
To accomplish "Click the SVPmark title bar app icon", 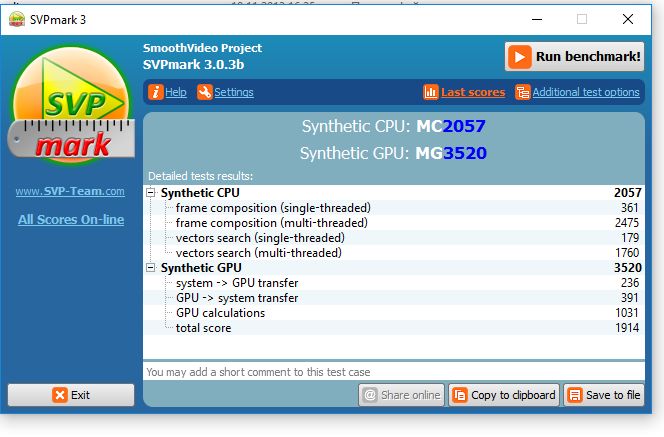I will click(17, 19).
